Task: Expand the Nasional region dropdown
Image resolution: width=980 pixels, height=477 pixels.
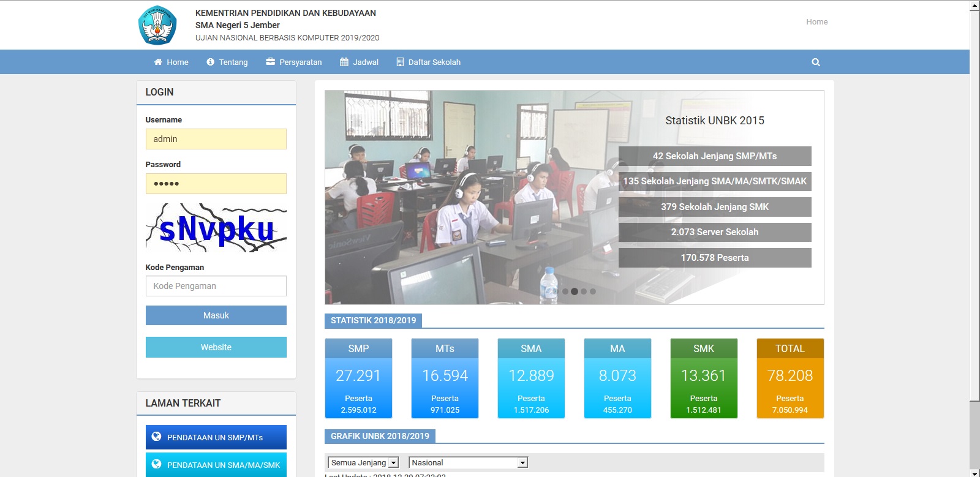Action: pyautogui.click(x=469, y=463)
